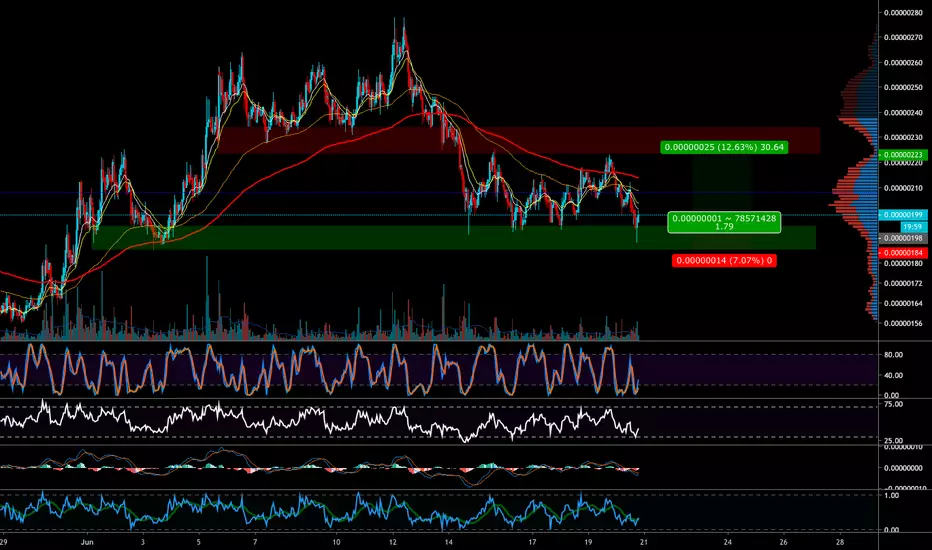This screenshot has width=932, height=550.
Task: Click the 0.00000210 price axis label
Action: coord(903,188)
